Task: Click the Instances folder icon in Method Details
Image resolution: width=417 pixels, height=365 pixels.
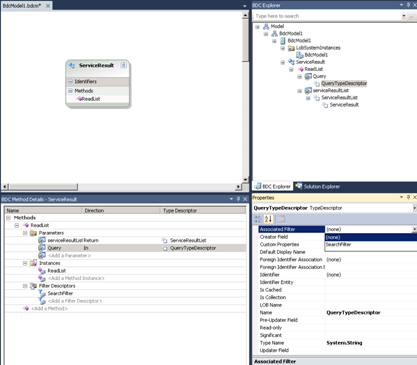Action: [33, 263]
